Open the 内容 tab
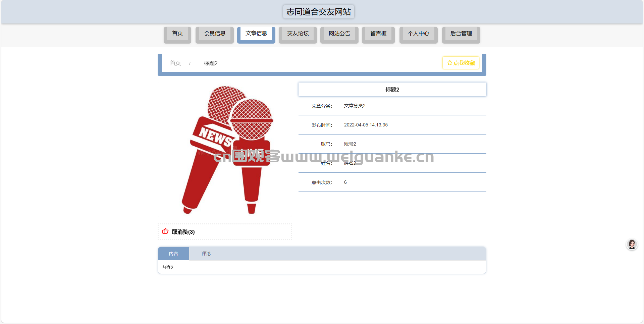644x324 pixels. pyautogui.click(x=174, y=254)
